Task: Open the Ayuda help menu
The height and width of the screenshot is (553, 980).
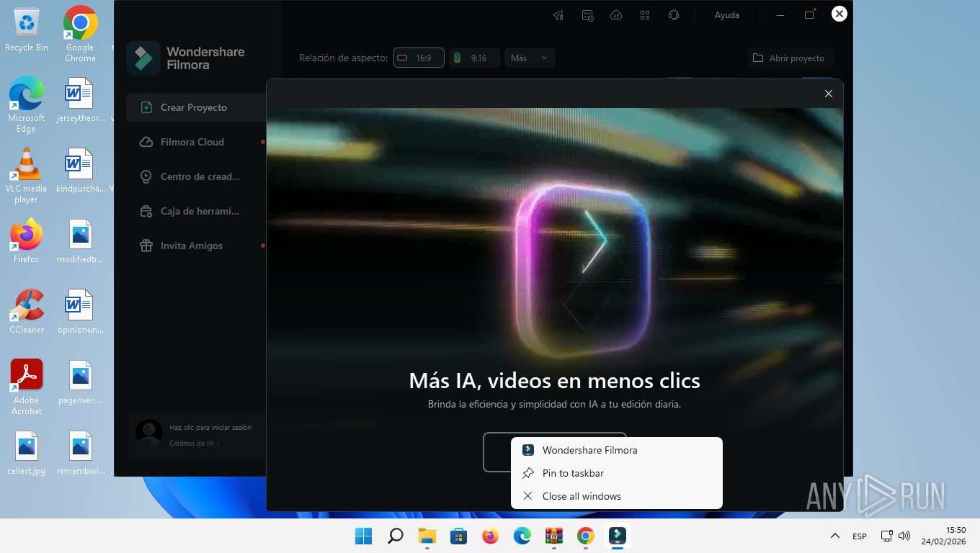Action: point(726,15)
